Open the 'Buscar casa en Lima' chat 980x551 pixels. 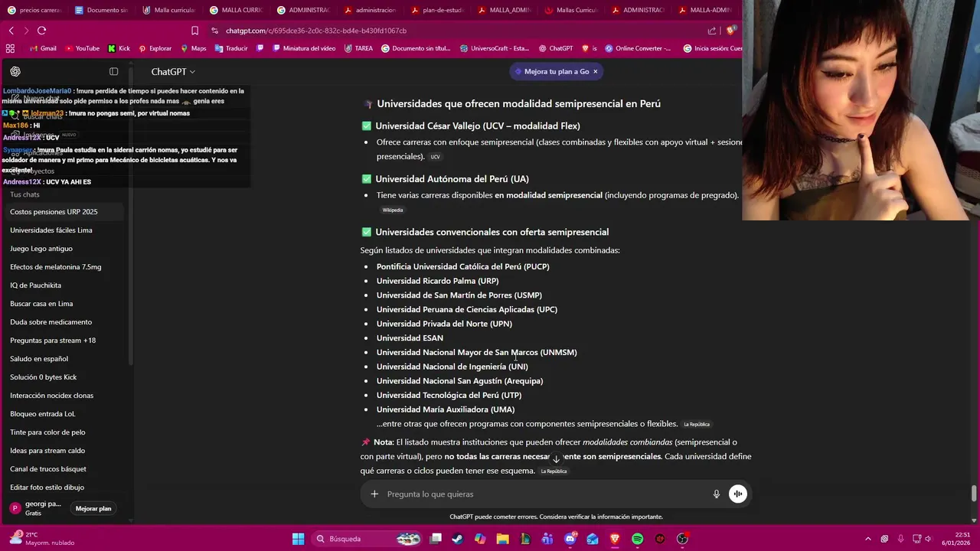(x=64, y=303)
